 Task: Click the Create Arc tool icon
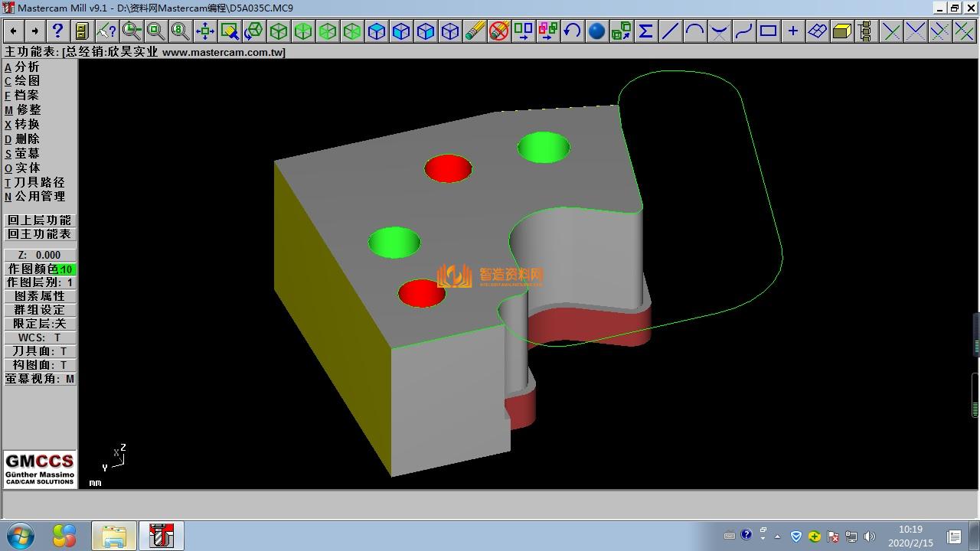pyautogui.click(x=694, y=31)
